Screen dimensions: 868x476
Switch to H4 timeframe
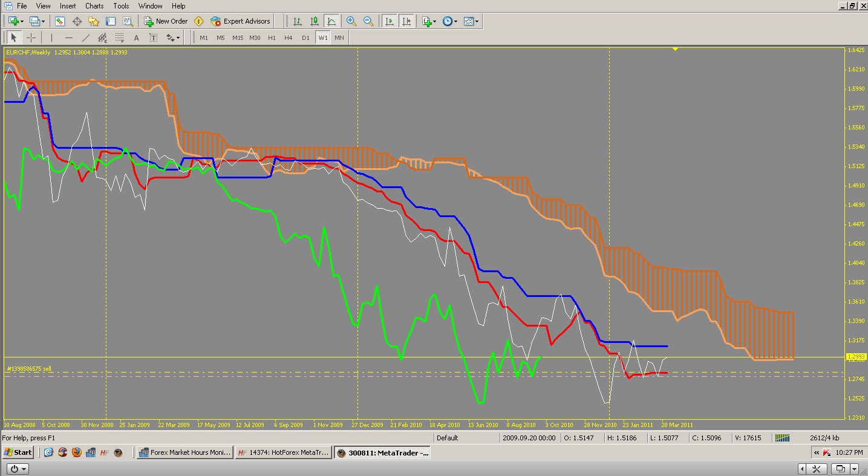coord(289,37)
